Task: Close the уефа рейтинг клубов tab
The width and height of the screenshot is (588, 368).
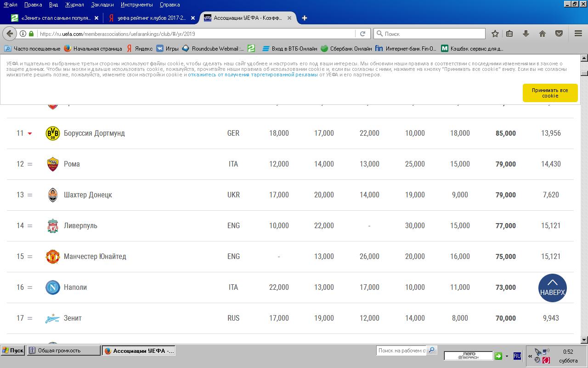Action: (193, 18)
